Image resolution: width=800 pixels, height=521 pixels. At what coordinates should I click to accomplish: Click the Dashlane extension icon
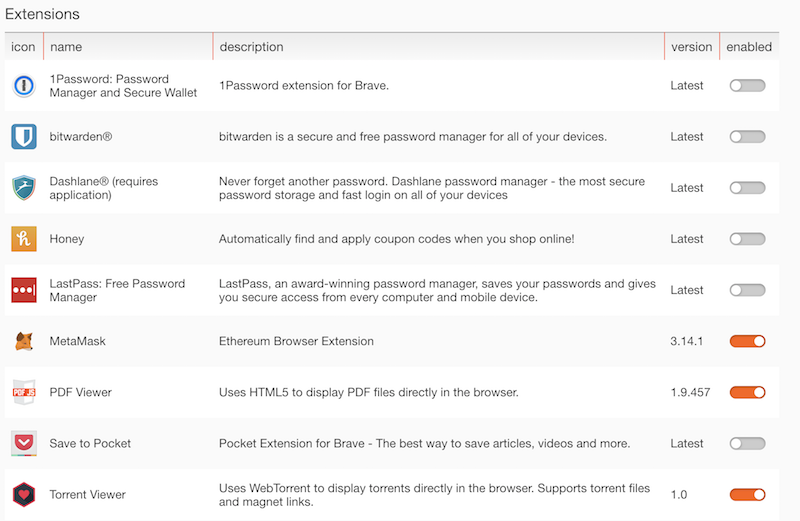point(24,188)
